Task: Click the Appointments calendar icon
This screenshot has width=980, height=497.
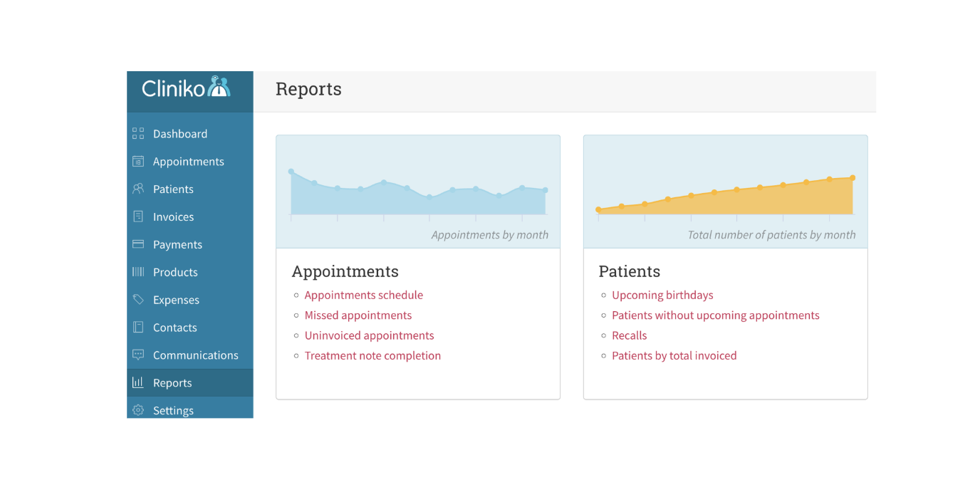Action: tap(138, 162)
